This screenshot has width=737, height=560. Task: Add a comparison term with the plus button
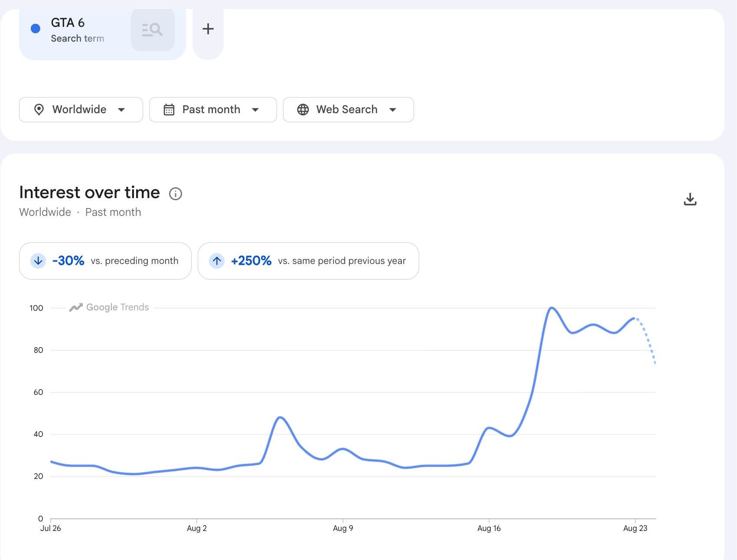[x=208, y=29]
